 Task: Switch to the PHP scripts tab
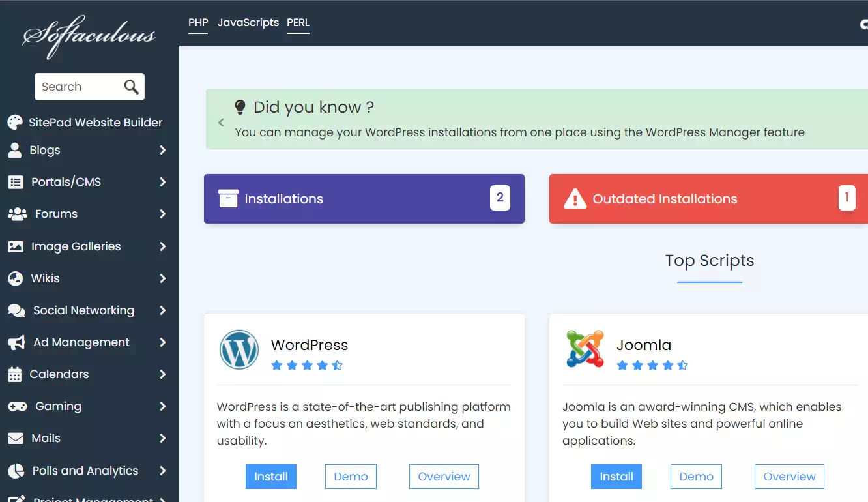198,23
